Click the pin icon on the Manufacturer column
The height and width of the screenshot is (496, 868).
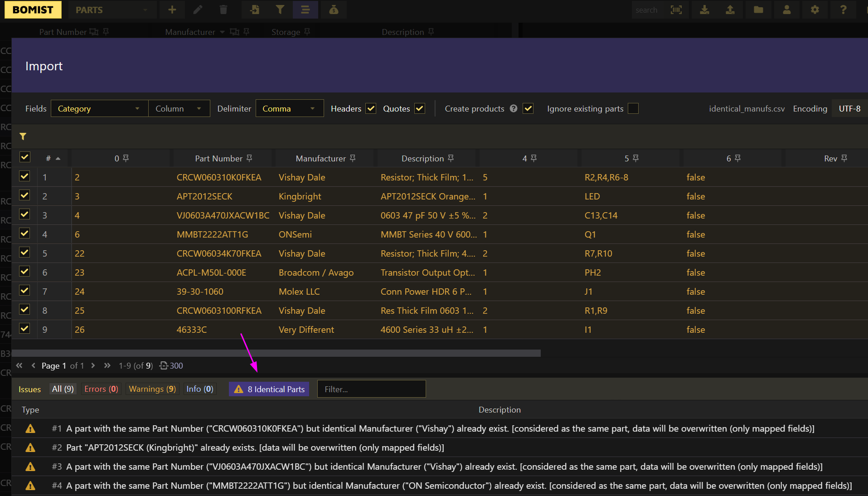353,158
